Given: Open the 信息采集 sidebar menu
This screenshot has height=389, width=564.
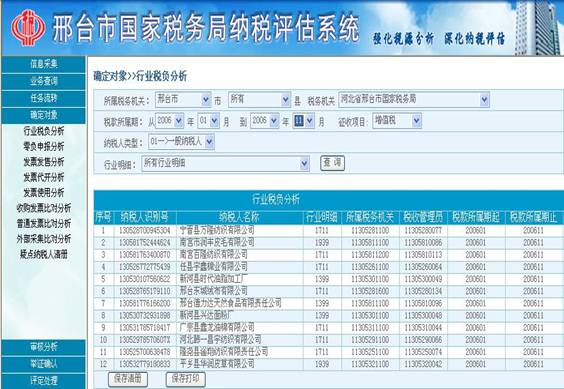Looking at the screenshot, I should (x=44, y=64).
